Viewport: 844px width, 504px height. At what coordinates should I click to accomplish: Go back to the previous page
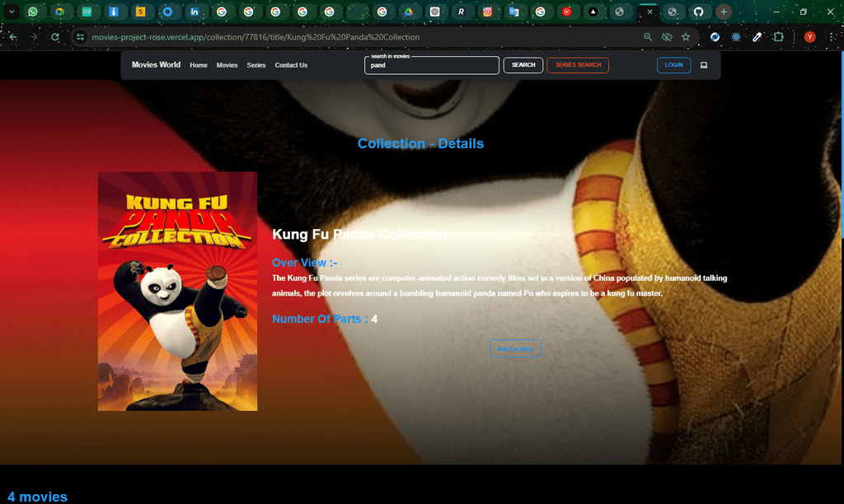click(x=13, y=37)
